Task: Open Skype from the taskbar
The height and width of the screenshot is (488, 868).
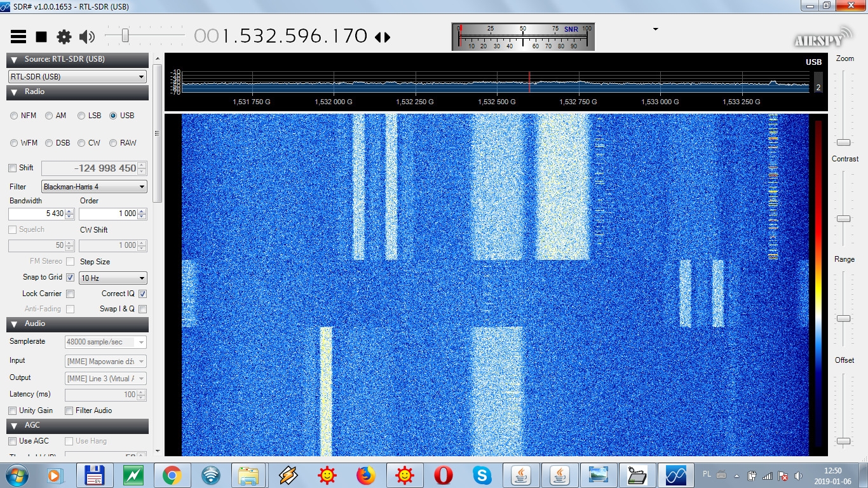Action: click(482, 475)
